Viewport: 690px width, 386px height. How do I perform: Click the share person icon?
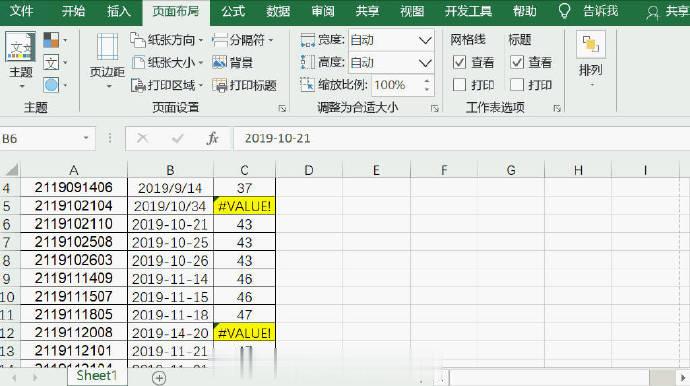652,13
